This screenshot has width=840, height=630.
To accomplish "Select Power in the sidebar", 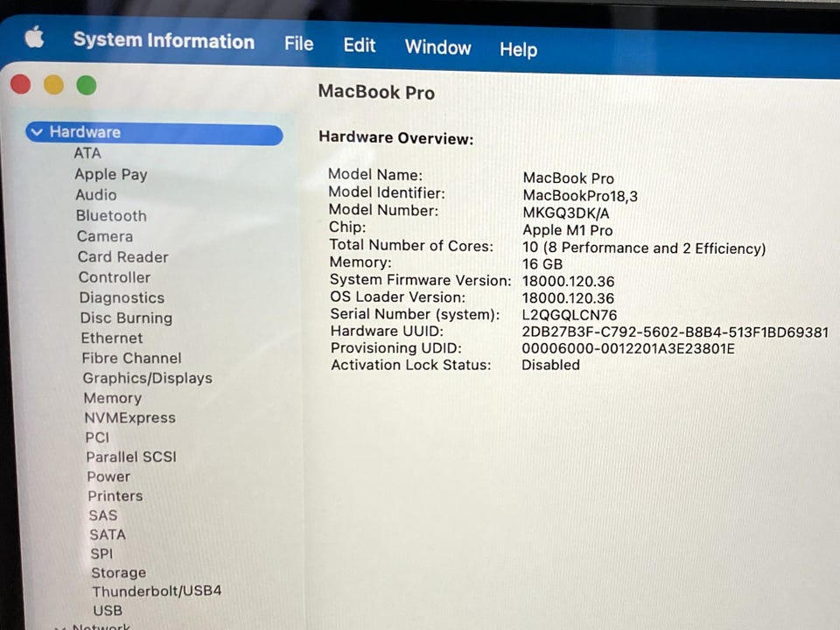I will point(108,476).
